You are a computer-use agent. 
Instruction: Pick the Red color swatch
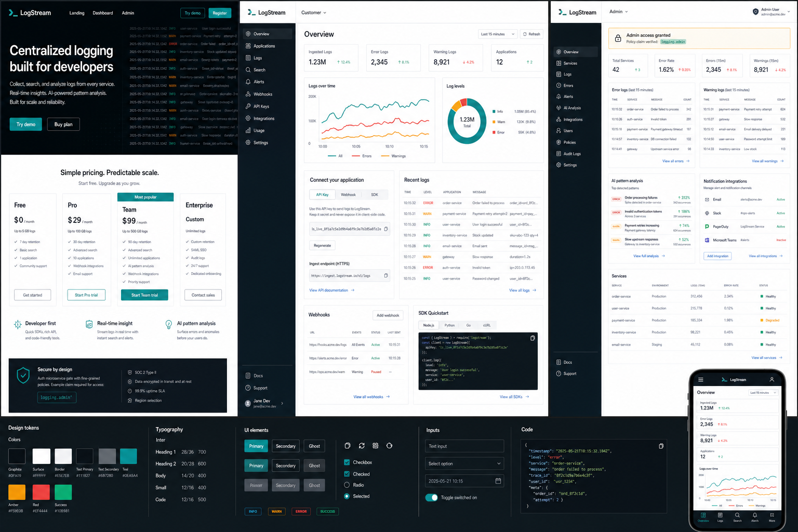tap(41, 492)
